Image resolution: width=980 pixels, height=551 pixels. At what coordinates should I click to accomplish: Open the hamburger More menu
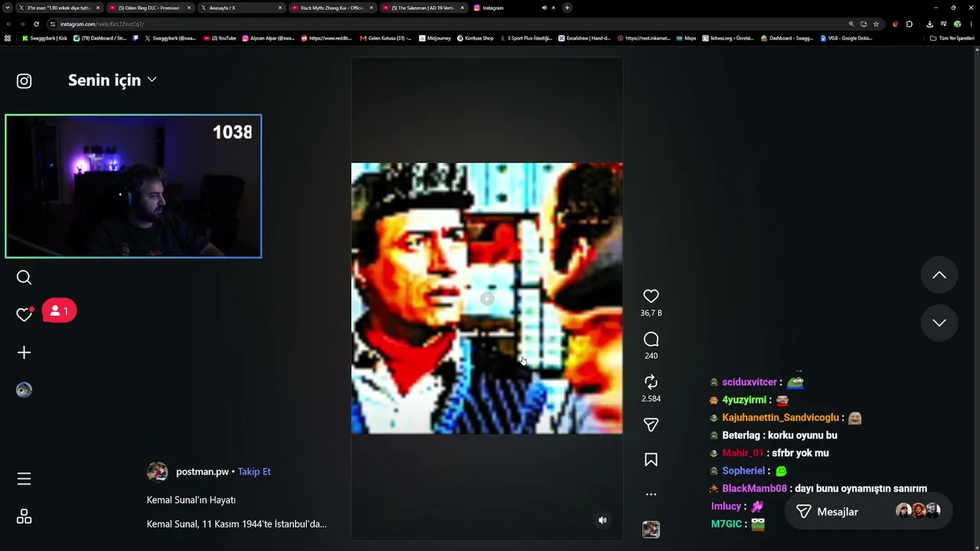24,479
